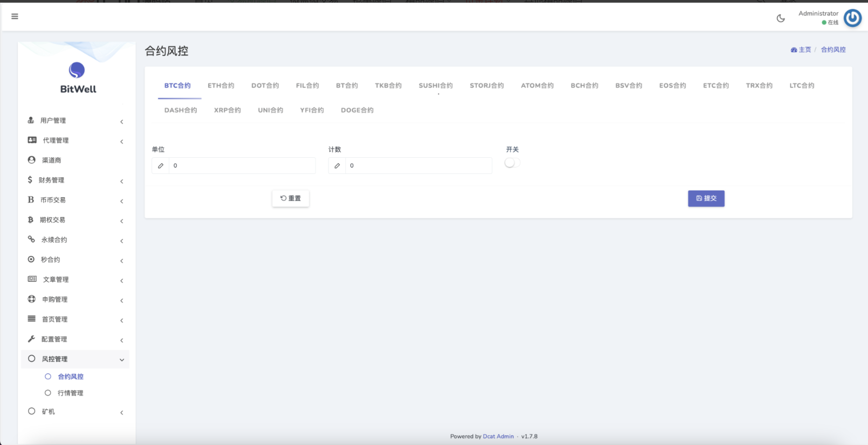Click the pencil icon beside 单位 field
Image resolution: width=868 pixels, height=445 pixels.
point(161,166)
